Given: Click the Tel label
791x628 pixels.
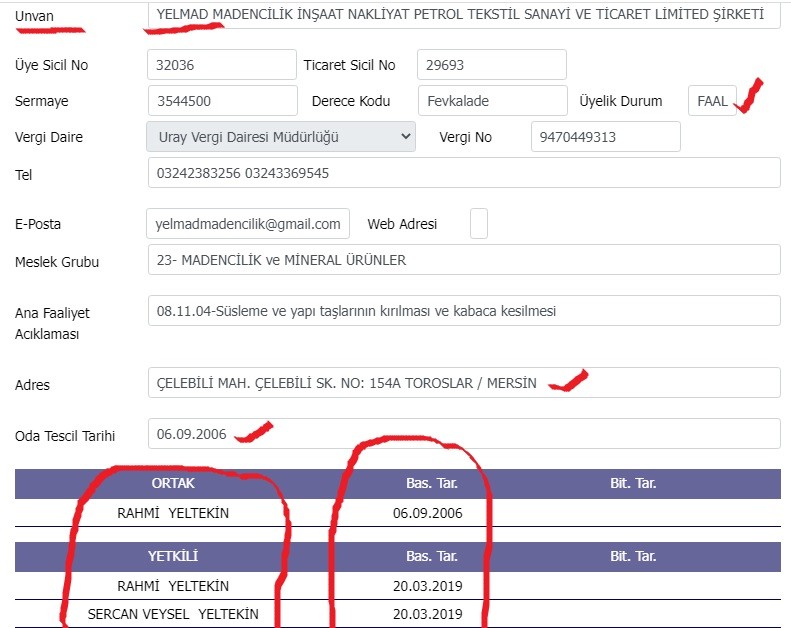Looking at the screenshot, I should pos(24,175).
